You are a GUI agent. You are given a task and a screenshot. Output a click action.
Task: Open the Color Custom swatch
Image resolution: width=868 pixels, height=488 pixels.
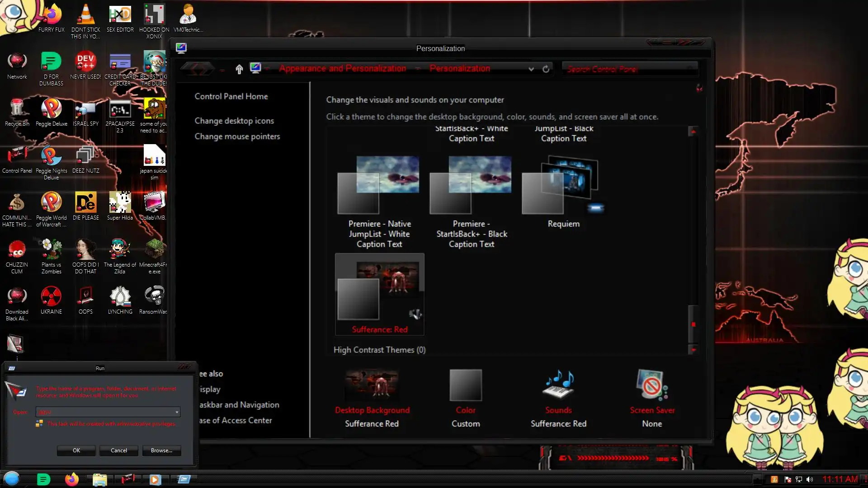click(x=466, y=385)
